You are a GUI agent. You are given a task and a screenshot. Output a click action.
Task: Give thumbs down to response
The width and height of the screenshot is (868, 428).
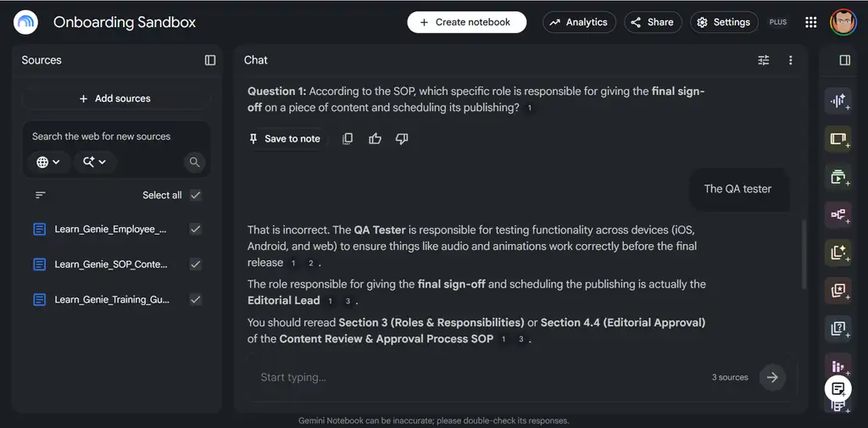coord(402,138)
